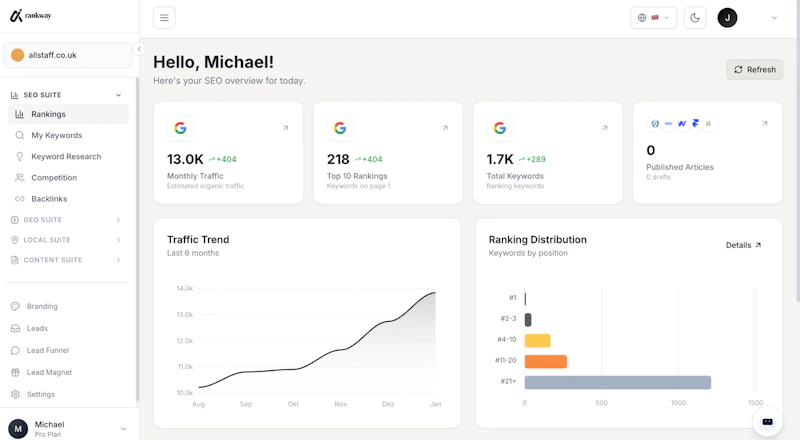Open the Competition page
The height and width of the screenshot is (440, 800).
click(68, 178)
